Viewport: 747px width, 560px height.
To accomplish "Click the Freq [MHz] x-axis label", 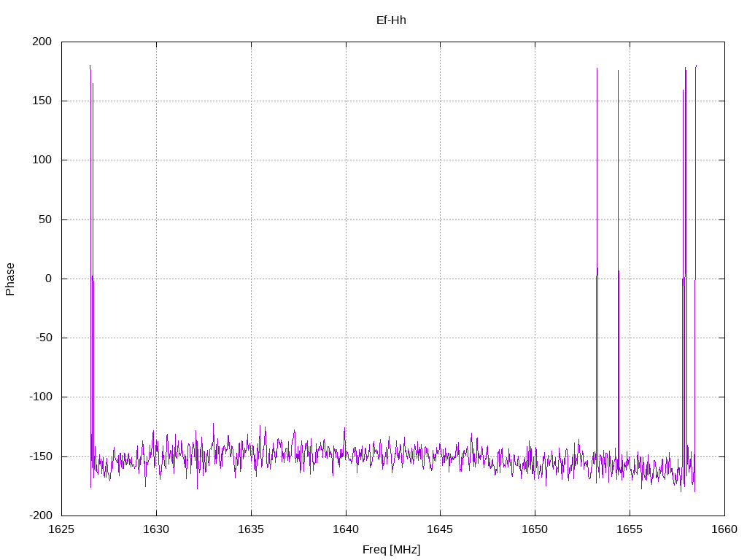I will [391, 550].
